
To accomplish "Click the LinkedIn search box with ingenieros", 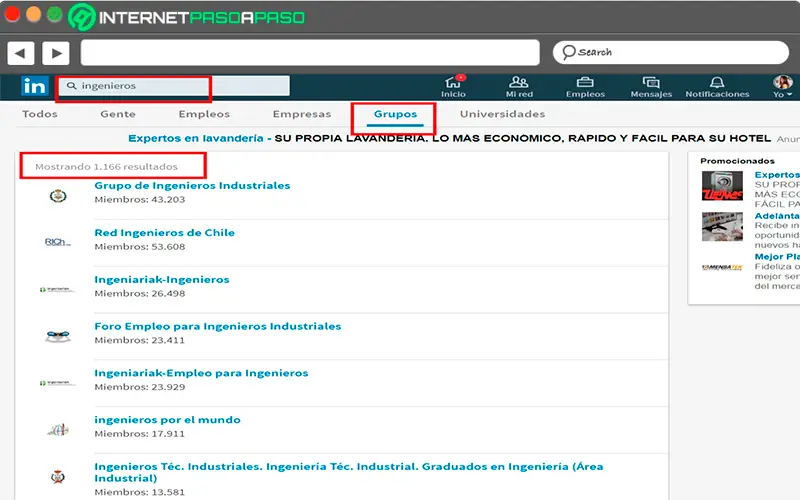I will tap(174, 86).
